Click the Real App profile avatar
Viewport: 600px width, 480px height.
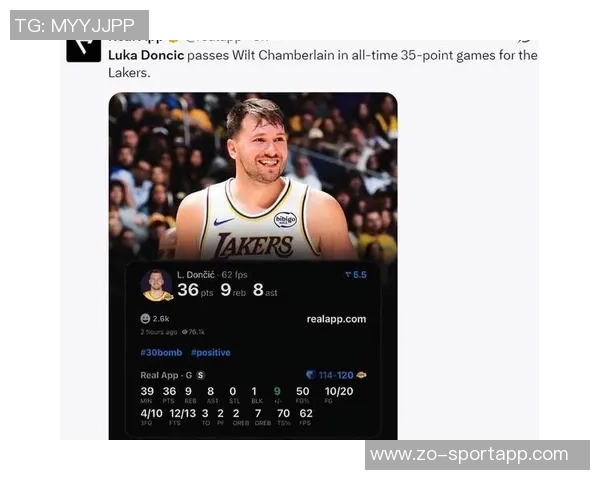(83, 50)
